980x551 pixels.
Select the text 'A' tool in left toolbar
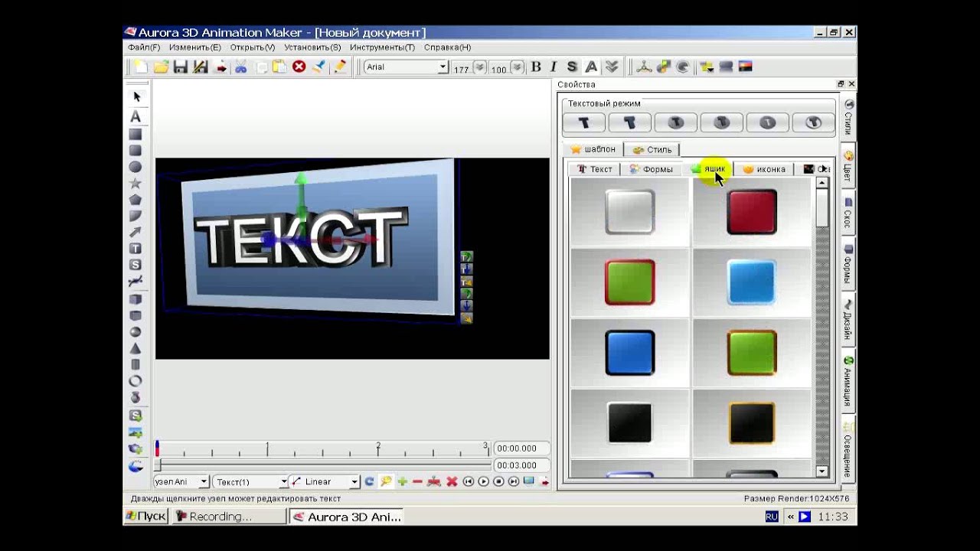pyautogui.click(x=136, y=116)
